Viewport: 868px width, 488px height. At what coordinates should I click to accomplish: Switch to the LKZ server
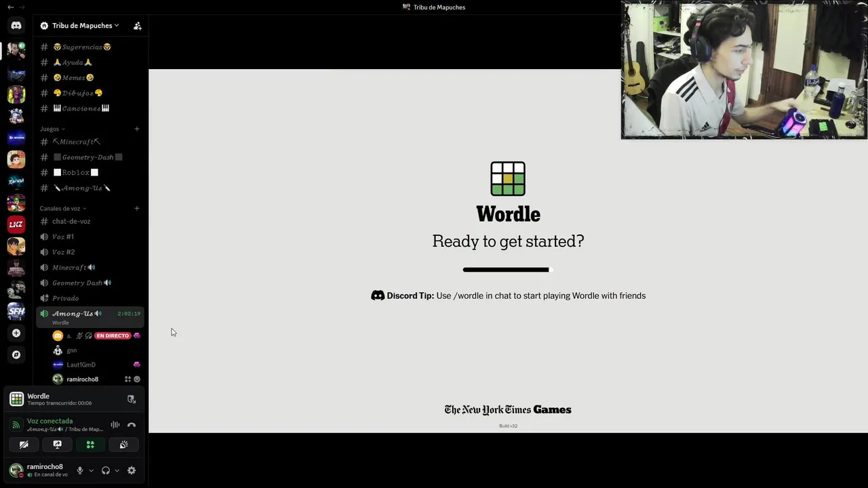click(16, 224)
